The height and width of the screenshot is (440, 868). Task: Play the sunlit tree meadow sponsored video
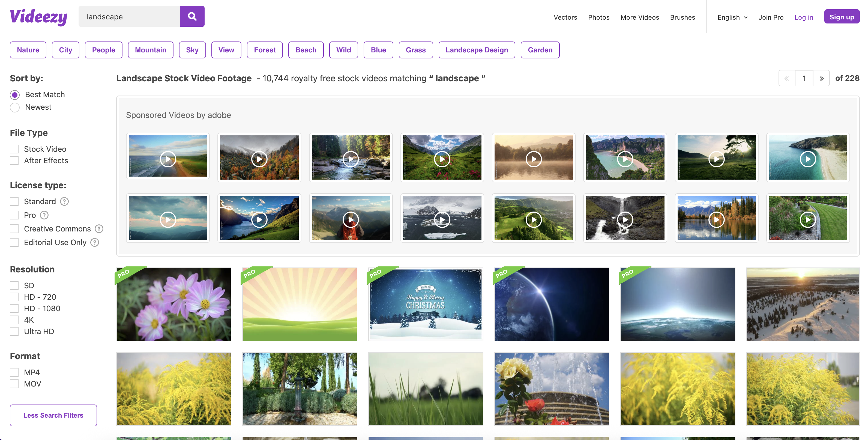717,157
